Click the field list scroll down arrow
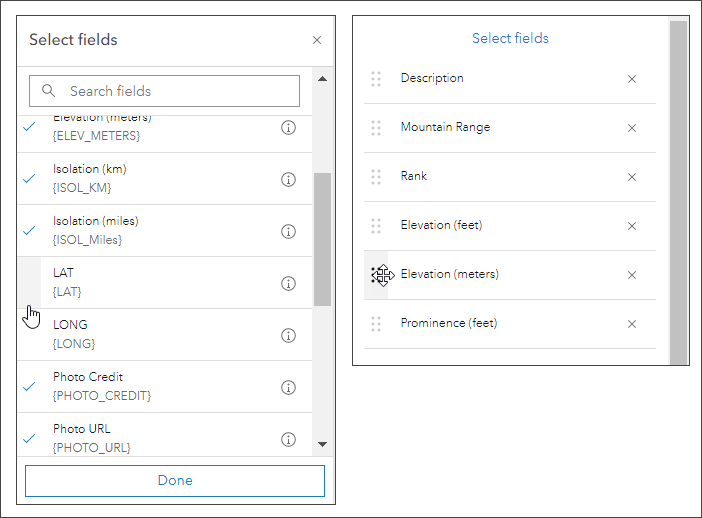Viewport: 702px width, 518px height. (322, 443)
